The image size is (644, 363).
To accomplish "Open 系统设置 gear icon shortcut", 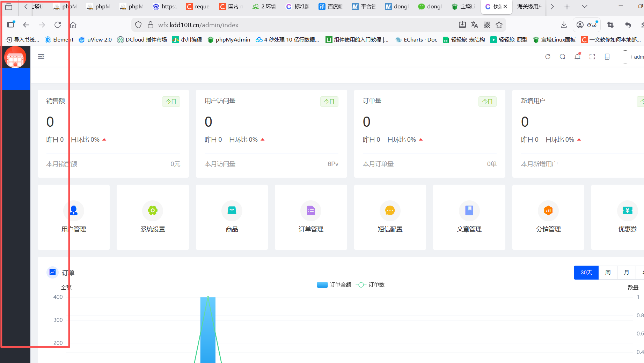I will pos(153,210).
